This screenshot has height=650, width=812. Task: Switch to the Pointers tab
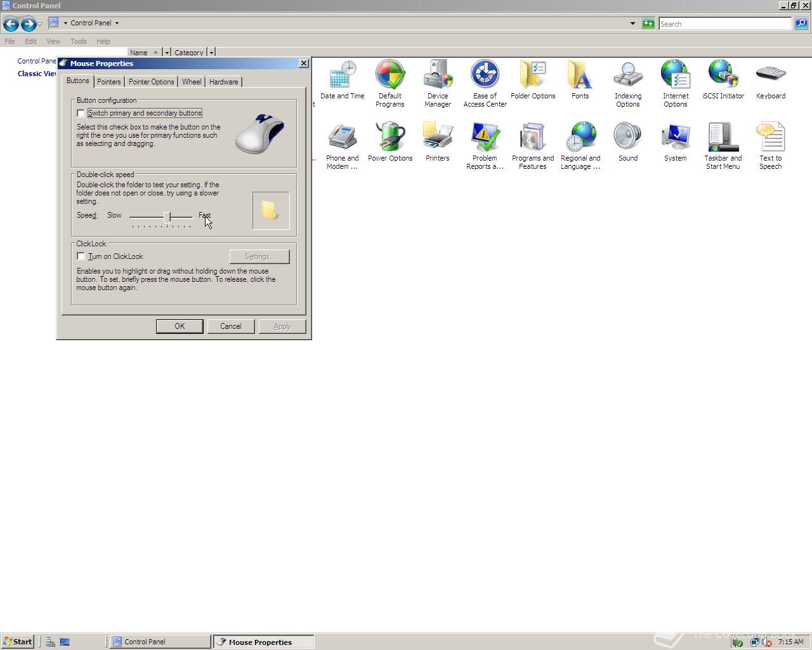point(109,82)
